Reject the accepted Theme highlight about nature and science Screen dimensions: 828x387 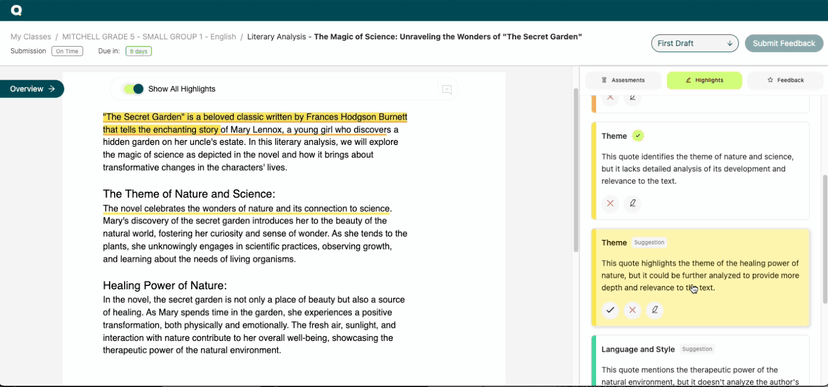pyautogui.click(x=610, y=203)
